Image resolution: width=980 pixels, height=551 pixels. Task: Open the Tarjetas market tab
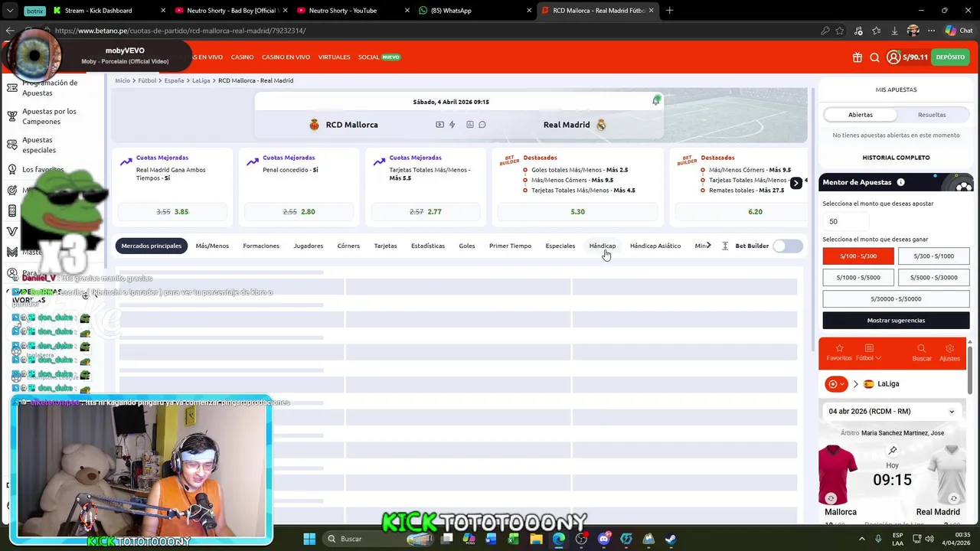tap(385, 246)
